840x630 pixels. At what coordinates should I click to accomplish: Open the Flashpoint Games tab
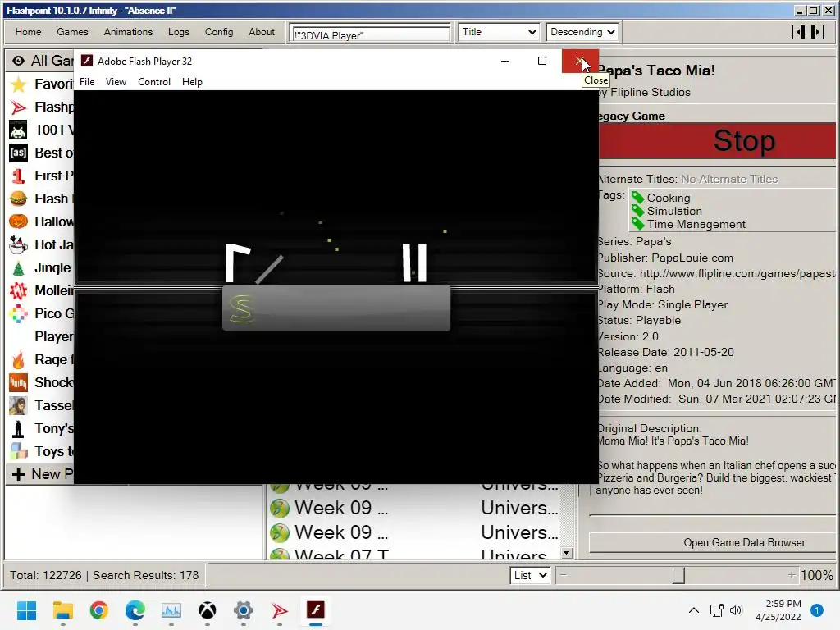pos(72,32)
